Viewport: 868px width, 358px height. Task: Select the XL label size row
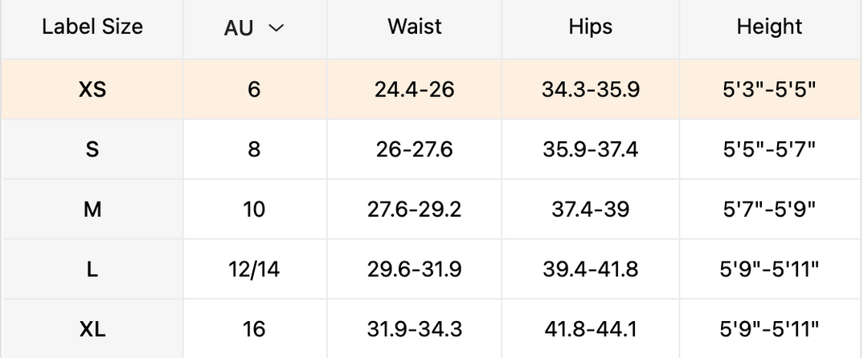click(x=92, y=328)
